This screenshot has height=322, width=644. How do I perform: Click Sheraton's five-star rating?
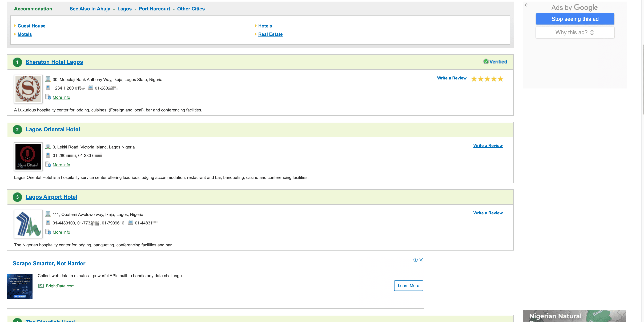487,79
